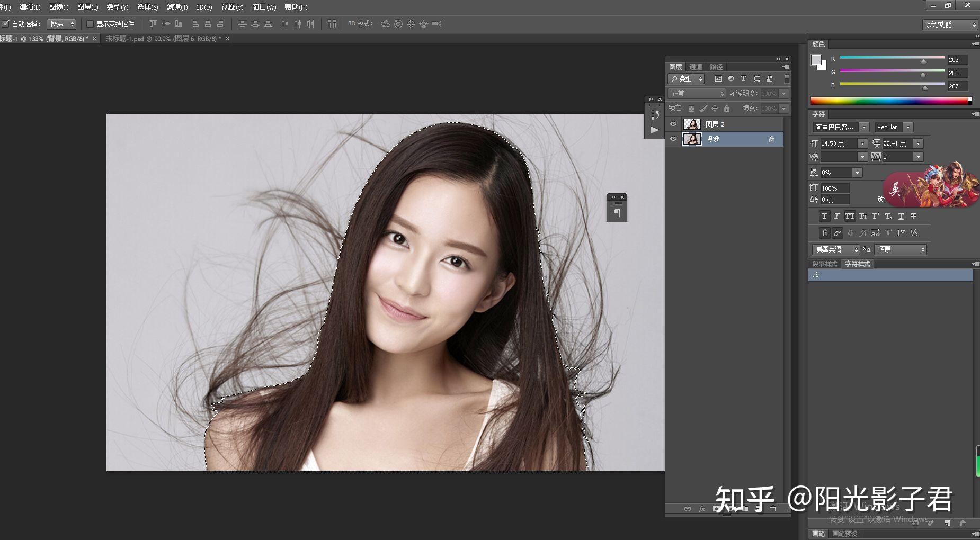Distribute left edges of layers
Screen dimensions: 980x540
pyautogui.click(x=284, y=24)
